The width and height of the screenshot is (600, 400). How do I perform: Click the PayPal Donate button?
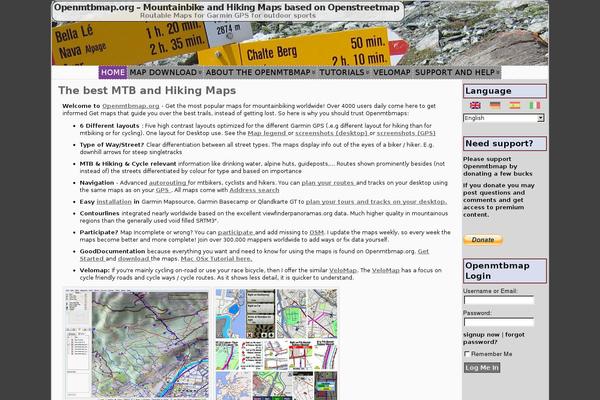[x=483, y=240]
